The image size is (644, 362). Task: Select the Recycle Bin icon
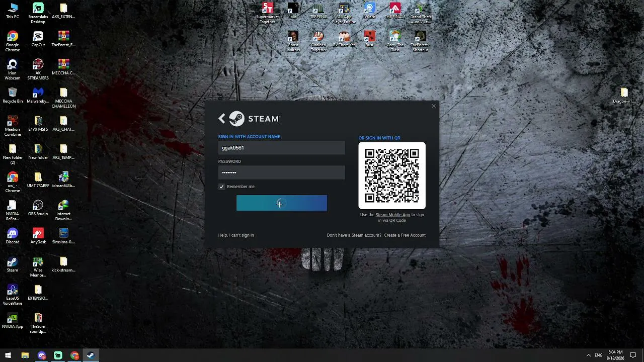(13, 96)
